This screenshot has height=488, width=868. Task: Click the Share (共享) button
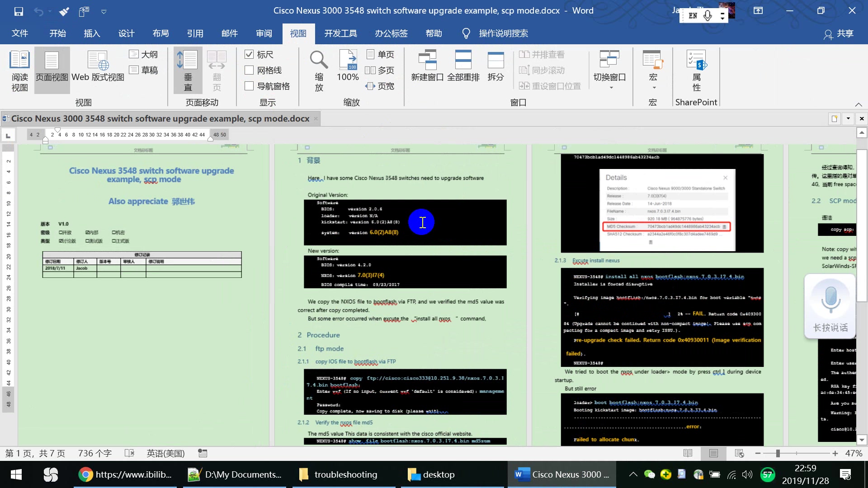click(839, 33)
